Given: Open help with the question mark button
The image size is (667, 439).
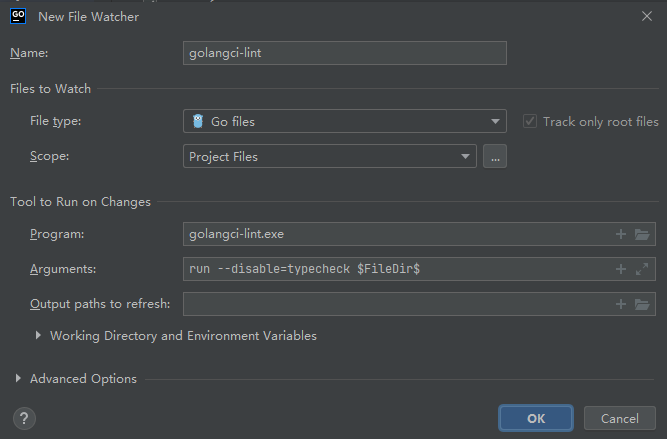Looking at the screenshot, I should 24,419.
